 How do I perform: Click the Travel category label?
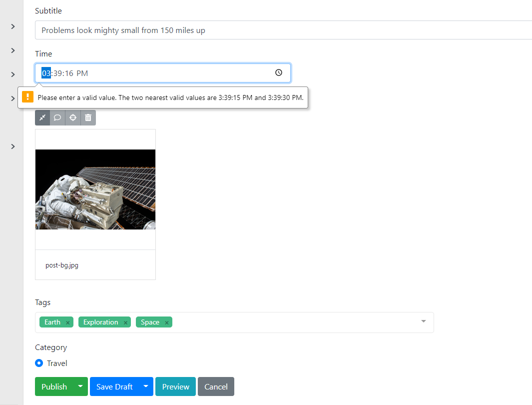click(x=57, y=363)
